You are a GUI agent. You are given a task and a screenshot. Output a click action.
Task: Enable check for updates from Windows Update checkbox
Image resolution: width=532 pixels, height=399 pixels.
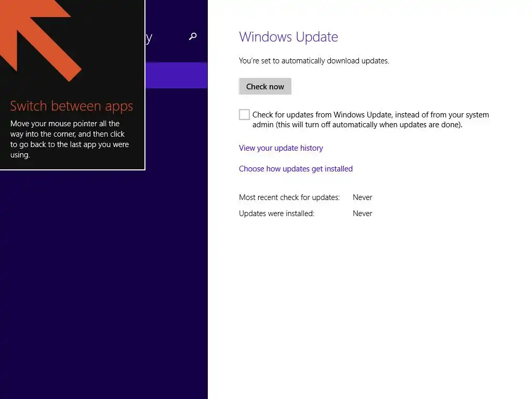point(244,115)
